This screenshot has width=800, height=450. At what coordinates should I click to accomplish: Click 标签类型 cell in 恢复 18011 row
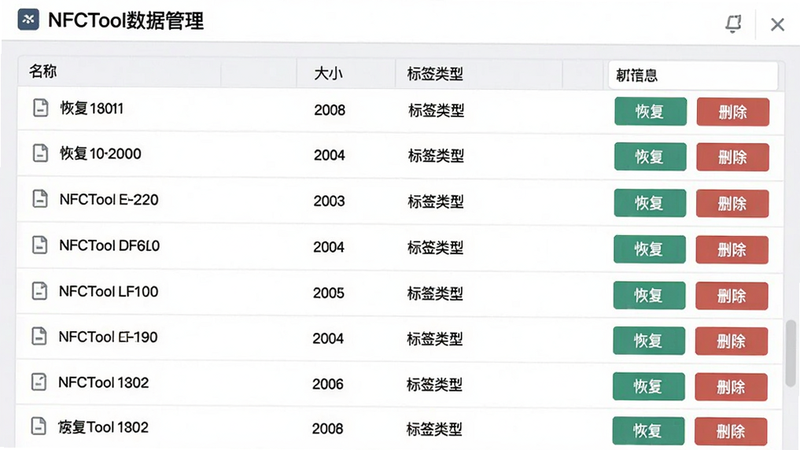(x=436, y=110)
